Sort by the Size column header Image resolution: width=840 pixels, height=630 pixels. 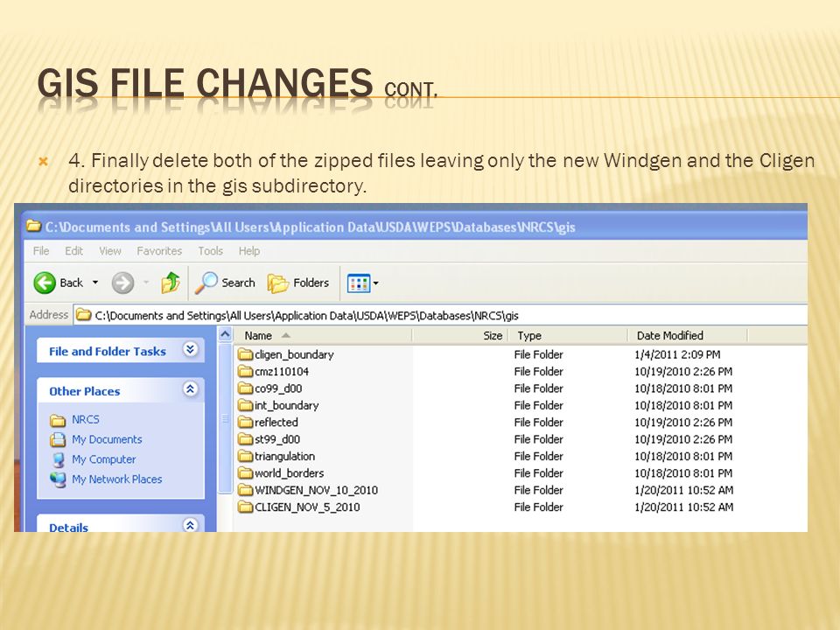click(x=459, y=335)
